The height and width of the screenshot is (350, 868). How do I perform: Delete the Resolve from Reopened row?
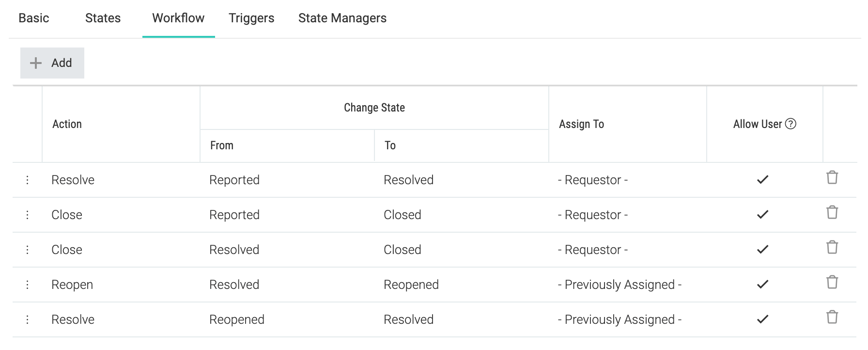pos(832,318)
